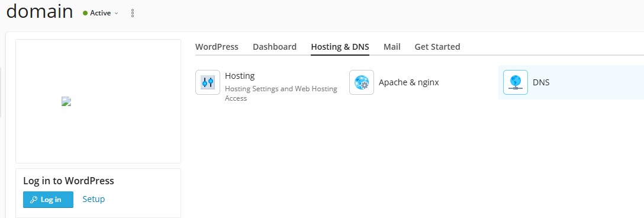Click the three-dot domain actions menu

point(132,13)
